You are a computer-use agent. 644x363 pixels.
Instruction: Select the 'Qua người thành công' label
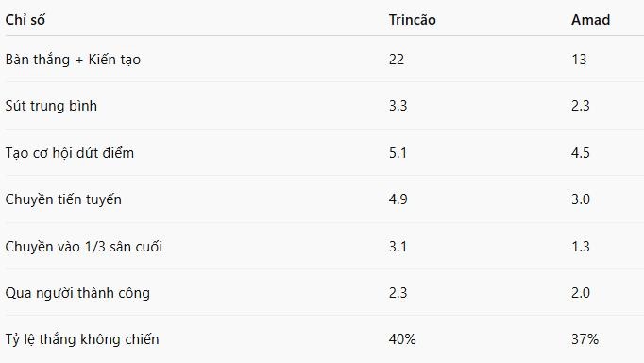point(77,293)
